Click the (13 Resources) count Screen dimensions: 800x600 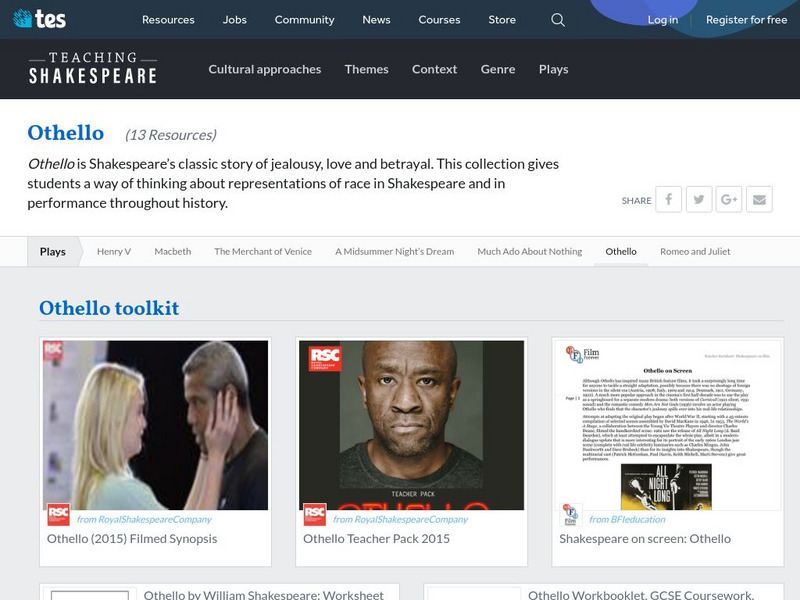point(171,135)
